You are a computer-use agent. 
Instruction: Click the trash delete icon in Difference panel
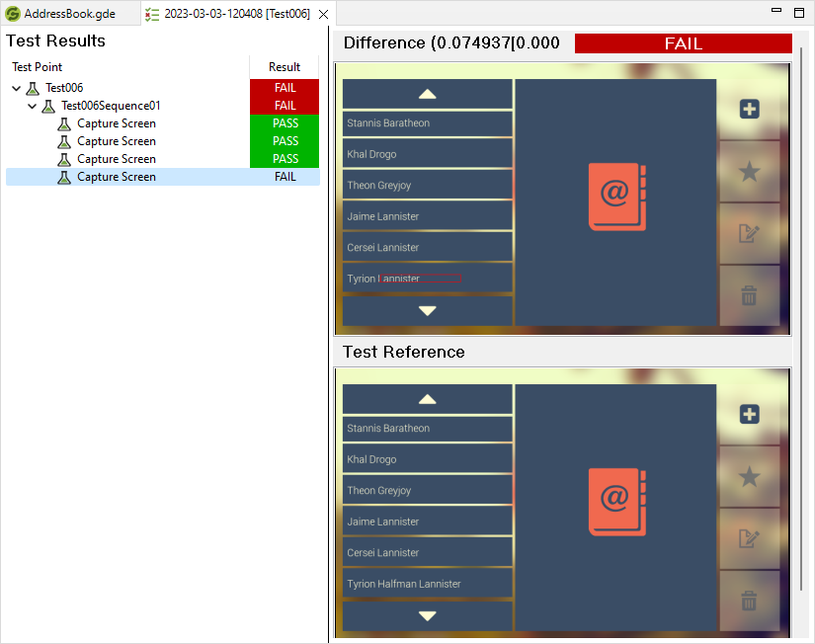click(749, 295)
